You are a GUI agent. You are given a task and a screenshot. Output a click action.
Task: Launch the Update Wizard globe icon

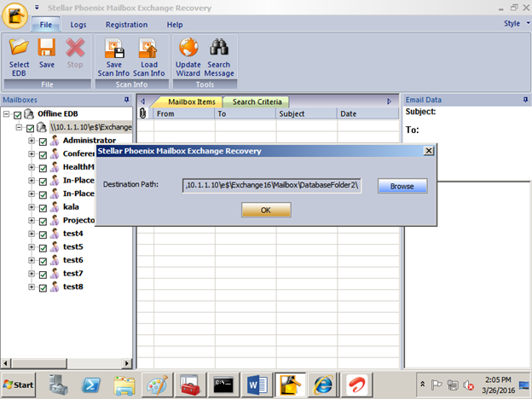(x=188, y=47)
